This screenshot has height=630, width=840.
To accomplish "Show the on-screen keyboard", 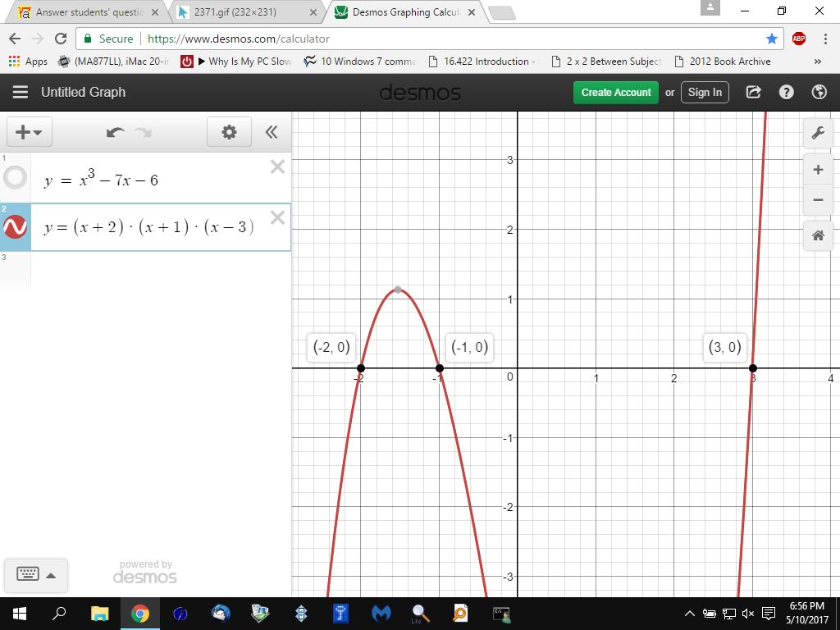I will [x=28, y=574].
